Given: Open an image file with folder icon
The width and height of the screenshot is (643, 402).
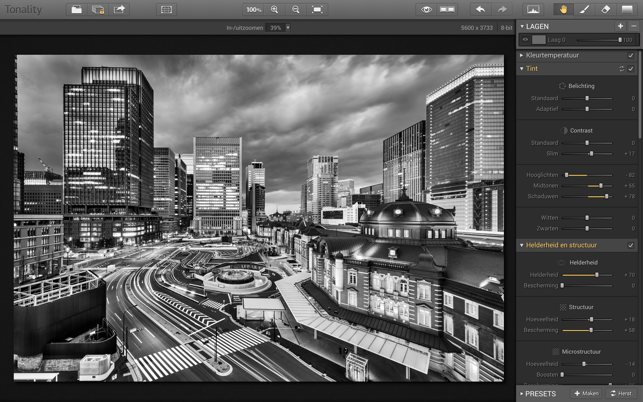Looking at the screenshot, I should pos(76,9).
